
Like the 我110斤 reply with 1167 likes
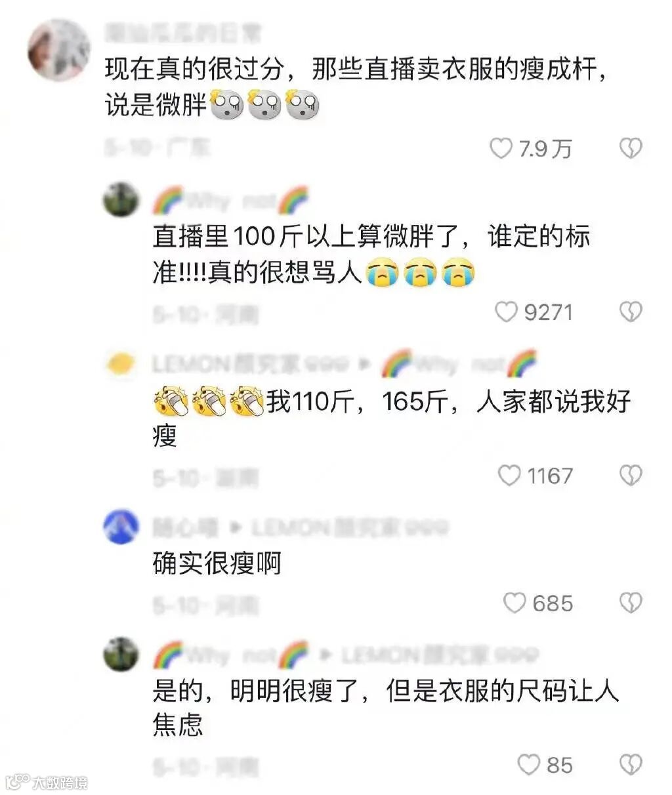[x=509, y=476]
